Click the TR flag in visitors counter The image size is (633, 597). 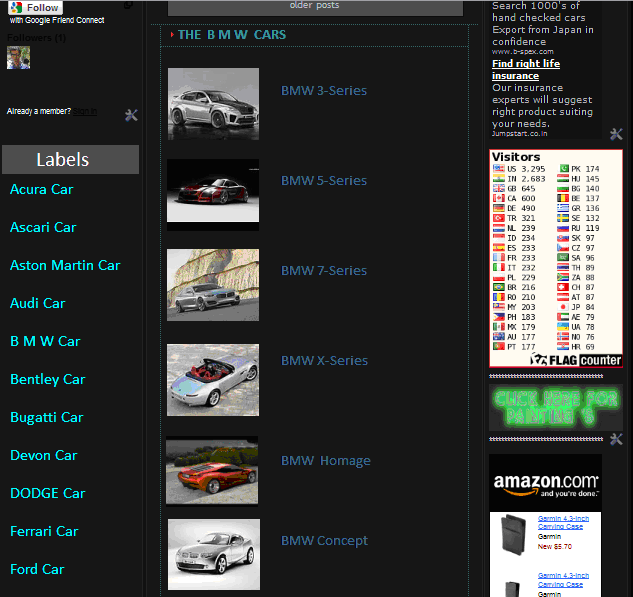pyautogui.click(x=499, y=218)
